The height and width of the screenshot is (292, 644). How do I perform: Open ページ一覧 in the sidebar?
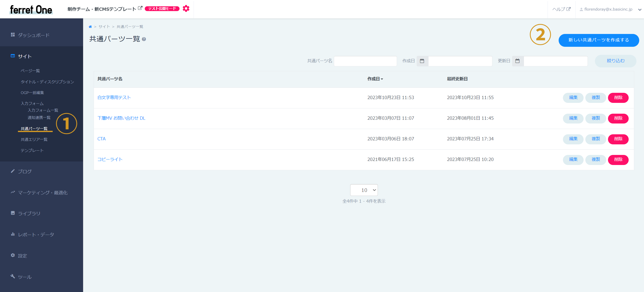click(x=30, y=71)
